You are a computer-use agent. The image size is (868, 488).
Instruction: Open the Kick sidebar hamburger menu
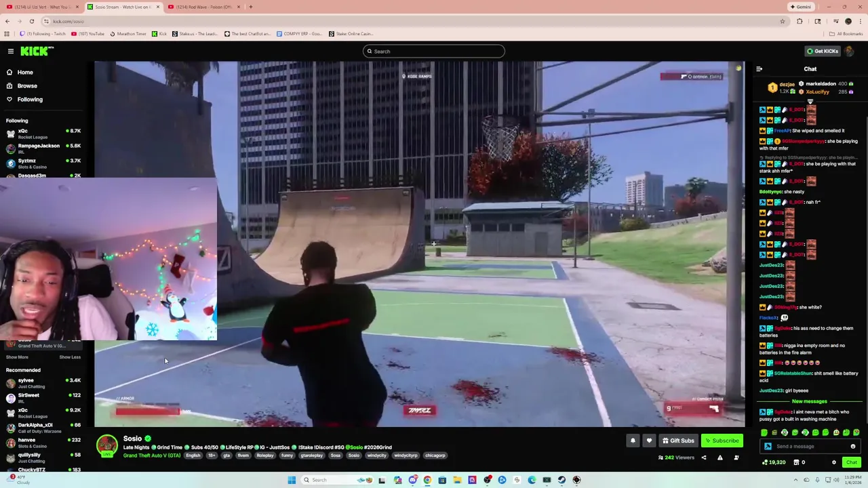tap(11, 51)
